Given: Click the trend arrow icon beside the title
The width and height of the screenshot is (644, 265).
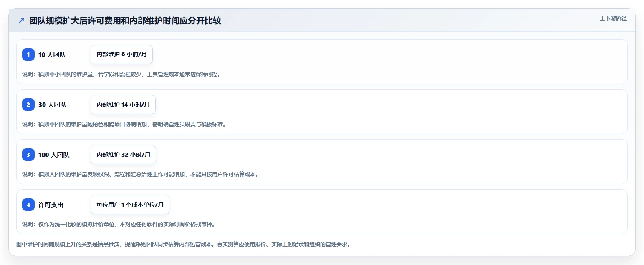Looking at the screenshot, I should pyautogui.click(x=21, y=20).
